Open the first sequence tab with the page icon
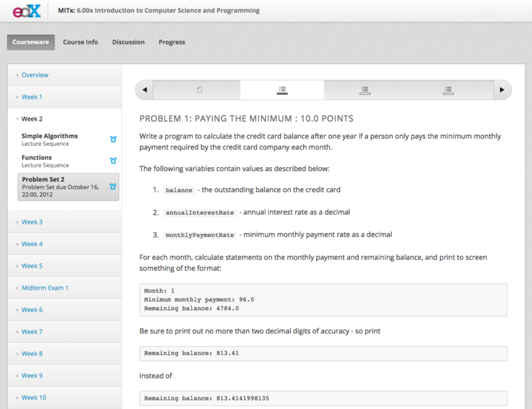 [199, 90]
